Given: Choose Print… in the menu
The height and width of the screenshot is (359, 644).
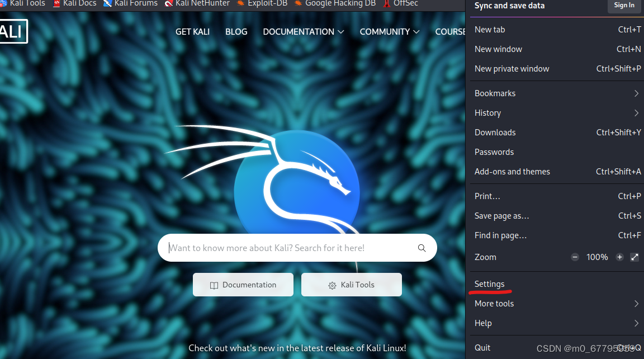Looking at the screenshot, I should point(557,196).
